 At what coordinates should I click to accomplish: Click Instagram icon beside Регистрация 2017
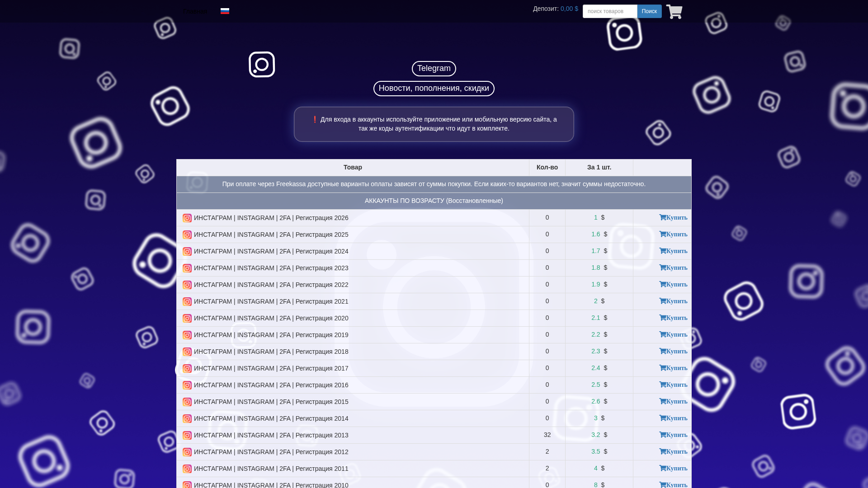pyautogui.click(x=187, y=369)
